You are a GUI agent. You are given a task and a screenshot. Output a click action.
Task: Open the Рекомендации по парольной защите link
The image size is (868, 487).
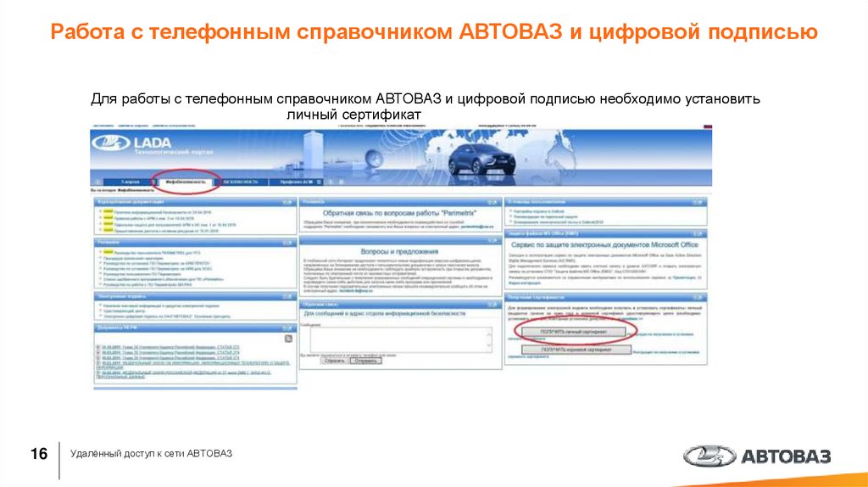pyautogui.click(x=545, y=216)
